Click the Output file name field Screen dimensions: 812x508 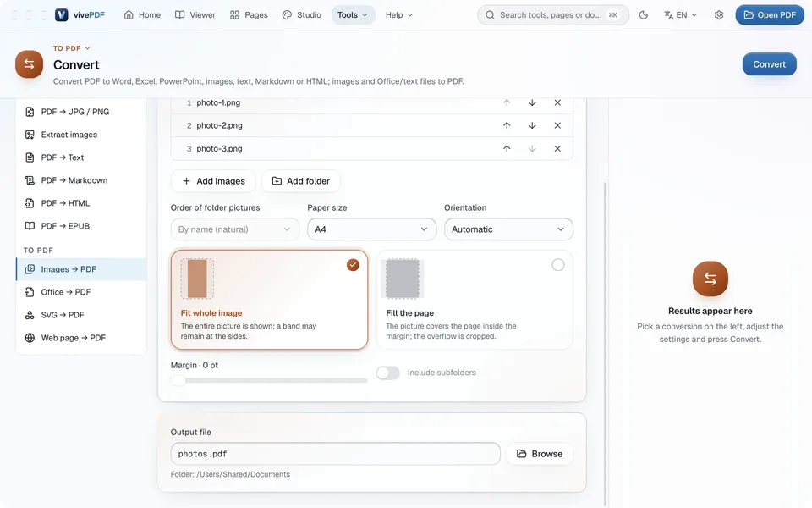336,454
